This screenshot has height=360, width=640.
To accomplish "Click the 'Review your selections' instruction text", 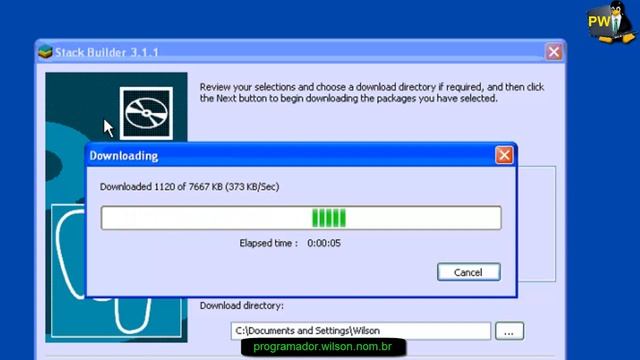I will pyautogui.click(x=372, y=93).
